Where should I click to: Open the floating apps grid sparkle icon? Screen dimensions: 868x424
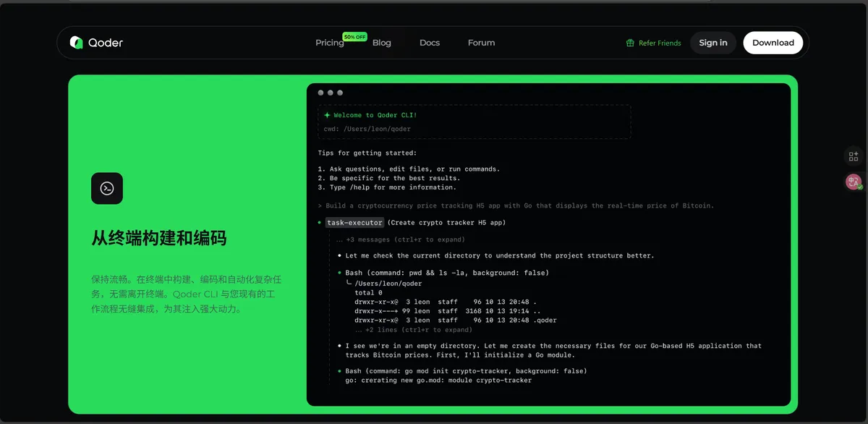[854, 156]
